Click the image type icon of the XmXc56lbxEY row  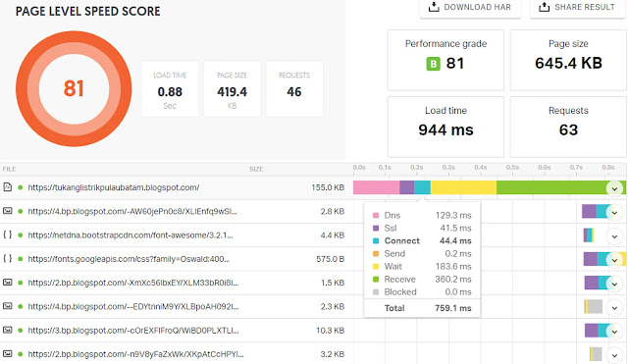(7, 283)
